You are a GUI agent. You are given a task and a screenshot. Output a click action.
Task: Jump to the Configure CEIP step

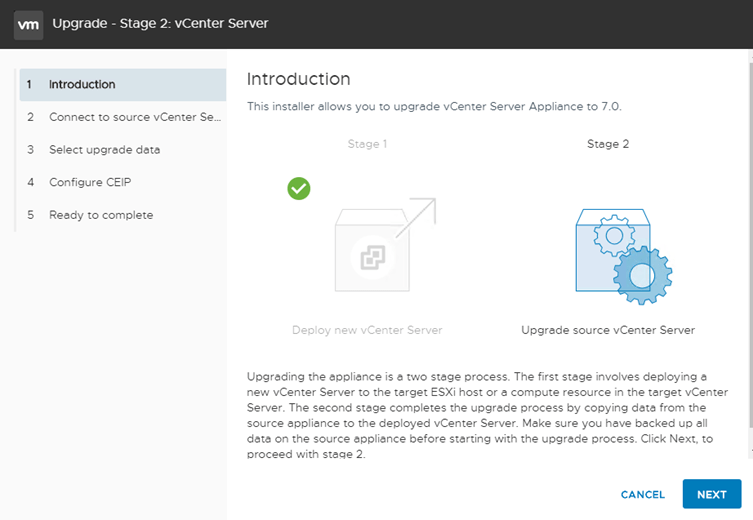(90, 182)
